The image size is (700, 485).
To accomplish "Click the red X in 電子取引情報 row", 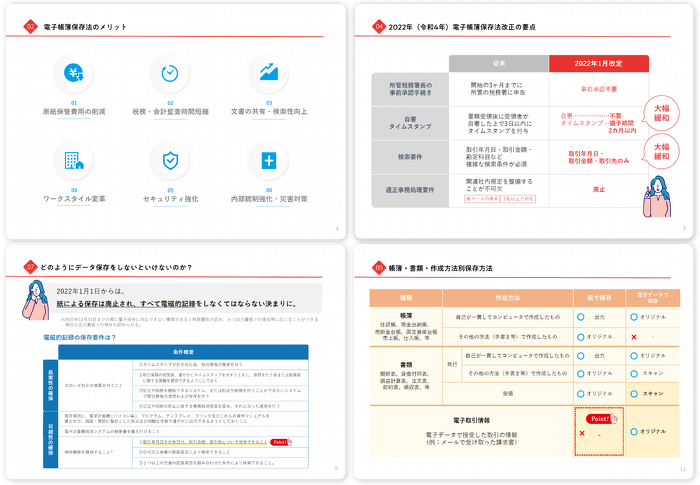I will 582,434.
